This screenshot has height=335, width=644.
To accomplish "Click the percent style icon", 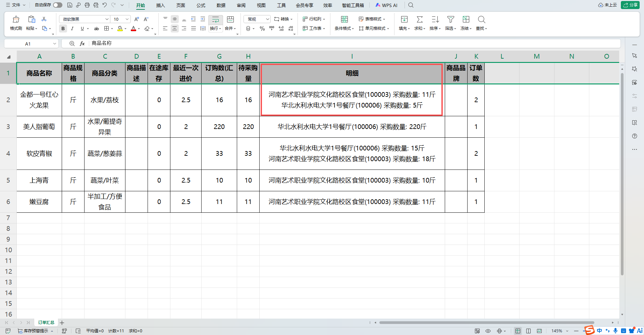I will click(x=262, y=29).
